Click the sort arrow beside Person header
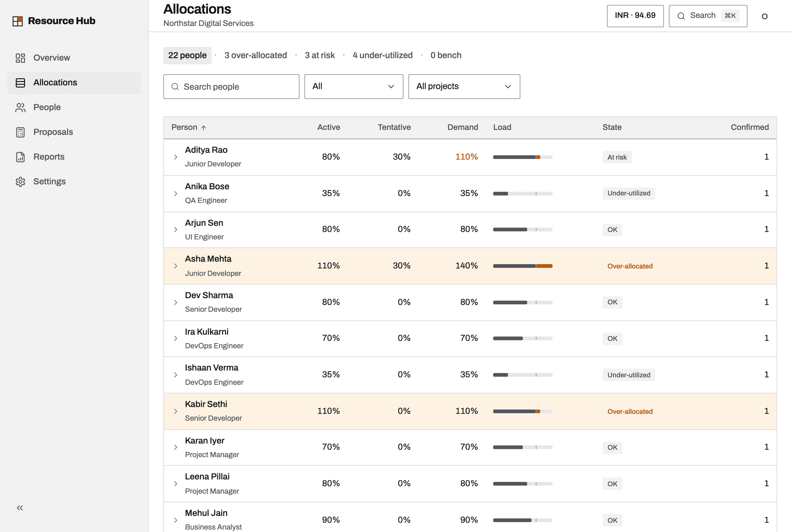Viewport: 792px width, 532px height. coord(204,128)
